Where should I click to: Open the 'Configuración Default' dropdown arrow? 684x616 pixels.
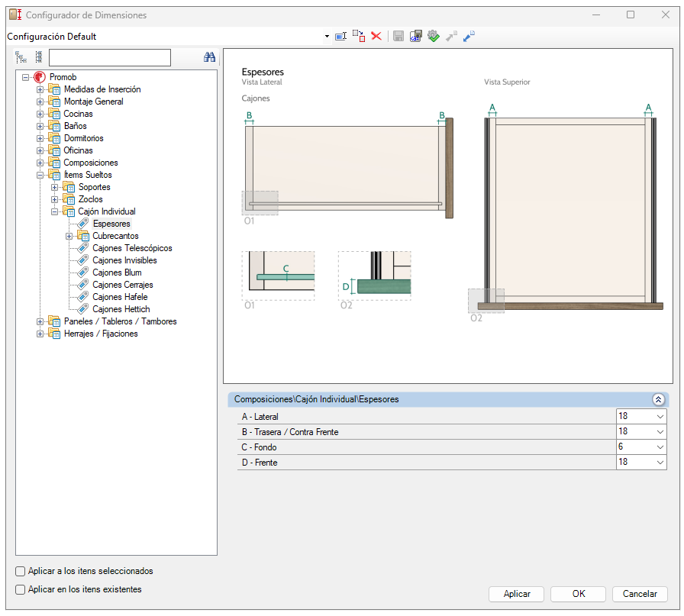[x=327, y=36]
